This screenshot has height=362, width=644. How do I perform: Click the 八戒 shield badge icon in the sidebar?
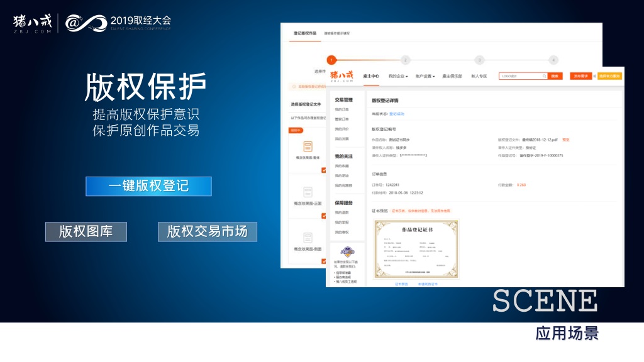click(347, 251)
